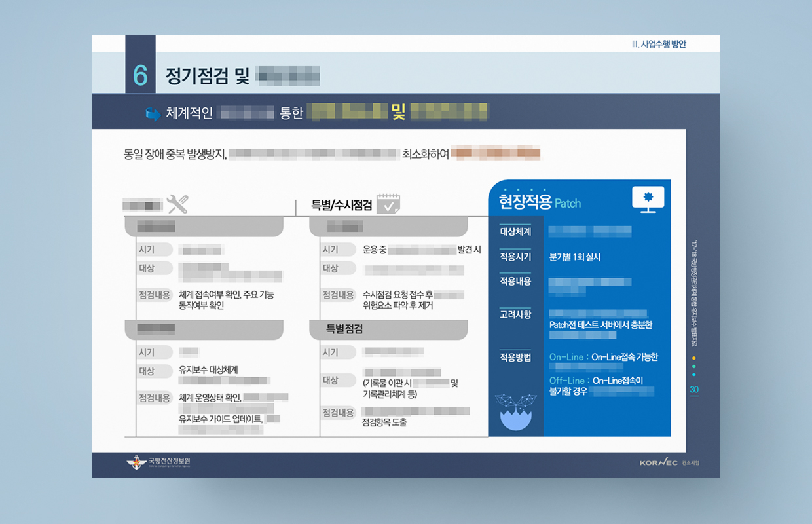Click the 'On-Line : On-Line접속 가능한' line
The width and height of the screenshot is (812, 524).
click(x=604, y=357)
